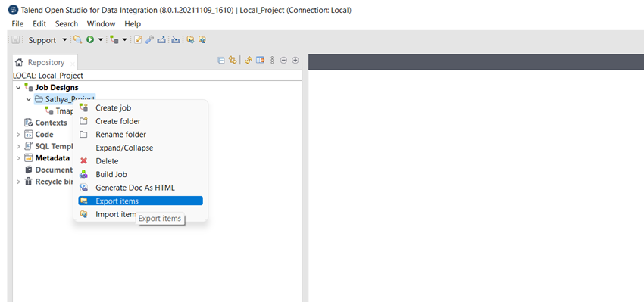The width and height of the screenshot is (644, 302).
Task: Click the disabled Save icon in toolbar
Action: (16, 40)
